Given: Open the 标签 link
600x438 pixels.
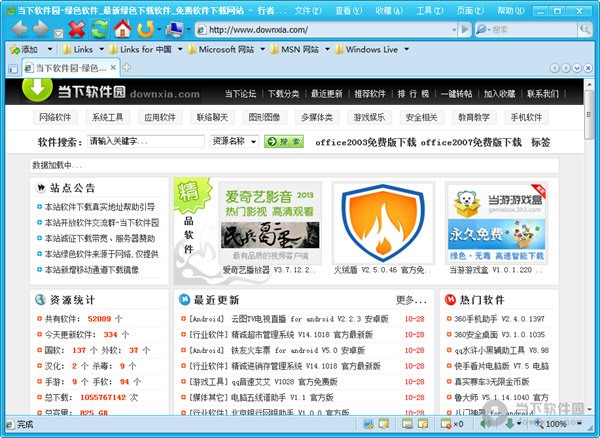Looking at the screenshot, I should 541,142.
